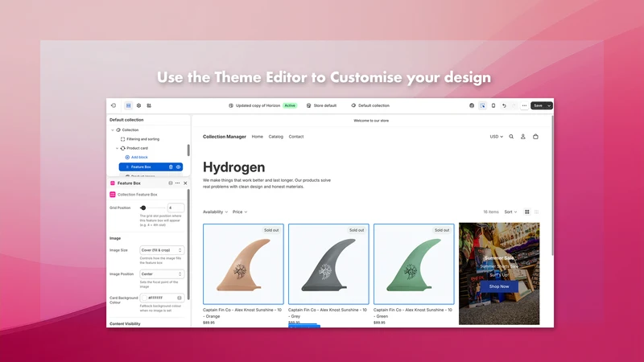Image resolution: width=644 pixels, height=362 pixels.
Task: Adjust the Grid Position slider handle
Action: coord(143,208)
